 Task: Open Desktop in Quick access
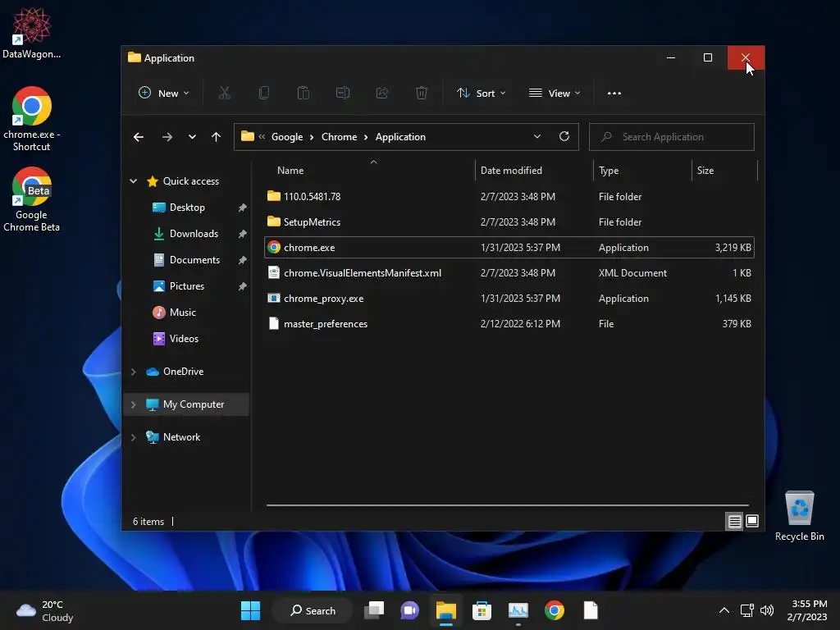pyautogui.click(x=187, y=208)
